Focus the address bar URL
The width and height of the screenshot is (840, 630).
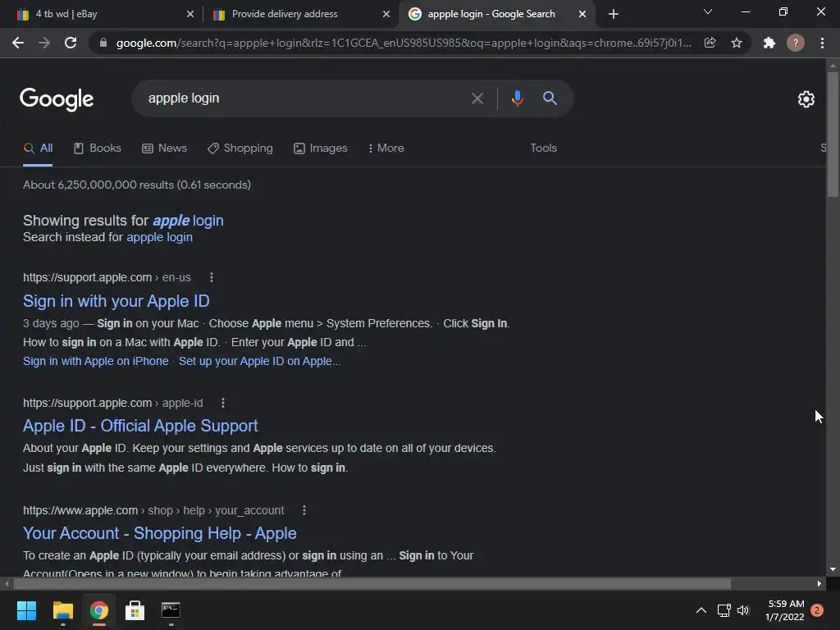point(404,43)
